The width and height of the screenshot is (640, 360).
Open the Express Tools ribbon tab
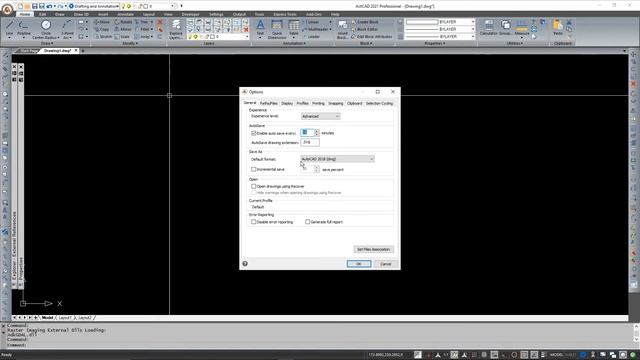point(285,14)
